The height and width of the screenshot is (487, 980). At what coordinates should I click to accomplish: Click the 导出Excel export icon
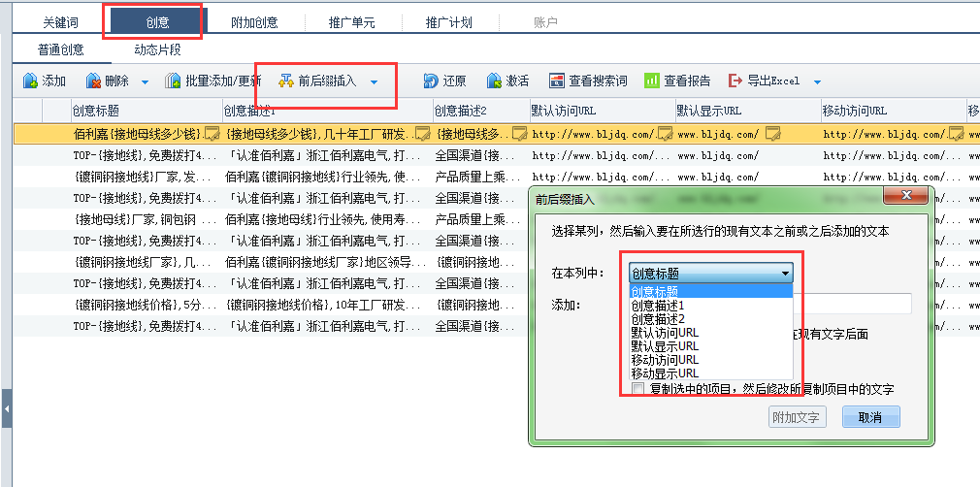coord(735,81)
